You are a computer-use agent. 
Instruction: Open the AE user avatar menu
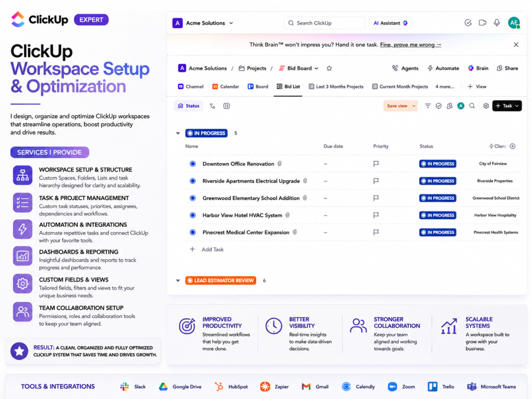514,23
